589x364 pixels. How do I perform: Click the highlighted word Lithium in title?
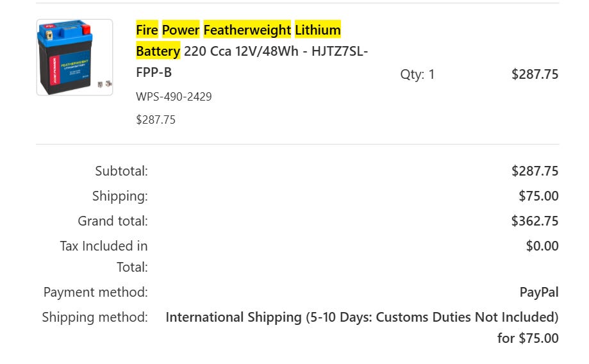(317, 30)
